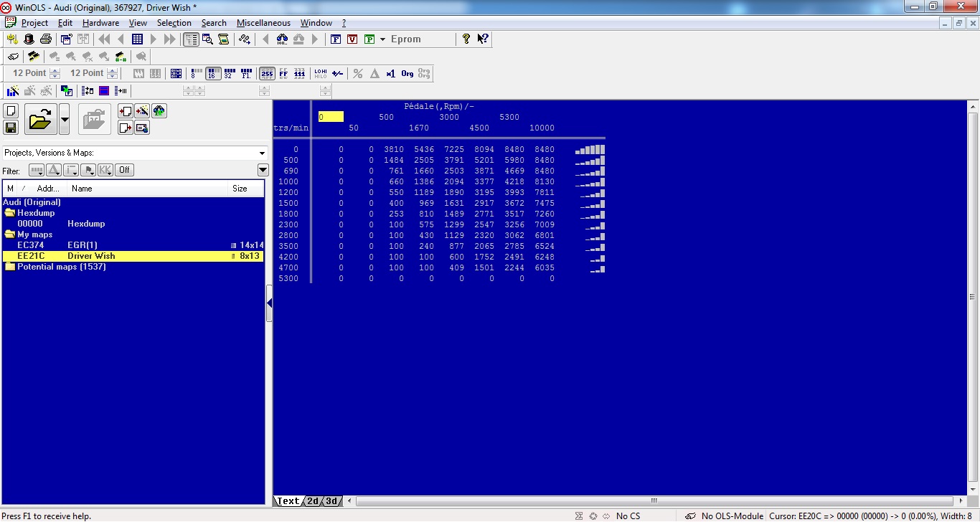Click the percent difference display icon

coord(357,73)
